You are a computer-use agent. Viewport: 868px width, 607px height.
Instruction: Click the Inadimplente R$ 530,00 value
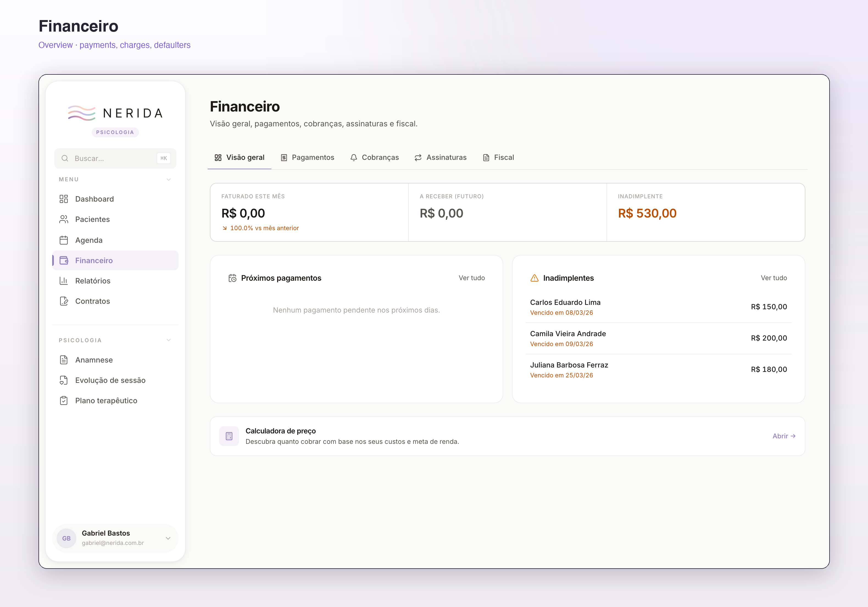[x=647, y=213]
